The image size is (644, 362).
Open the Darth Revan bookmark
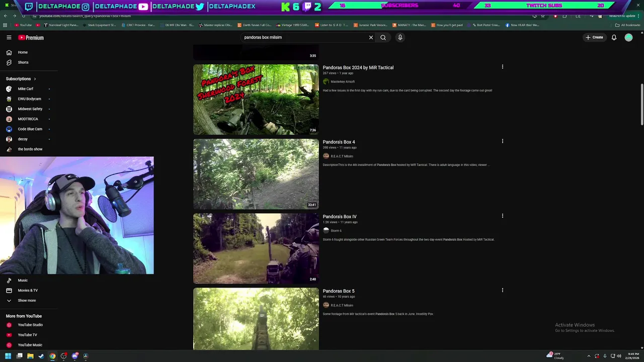tap(254, 25)
